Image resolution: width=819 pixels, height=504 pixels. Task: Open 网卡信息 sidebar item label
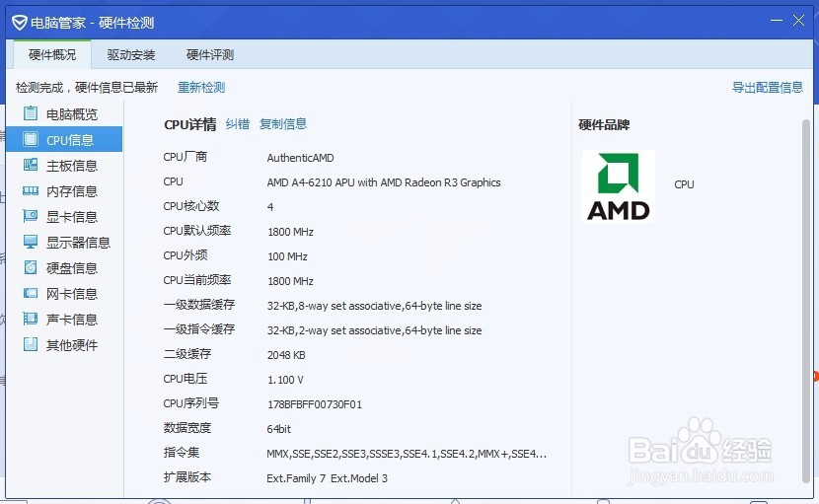tap(72, 294)
